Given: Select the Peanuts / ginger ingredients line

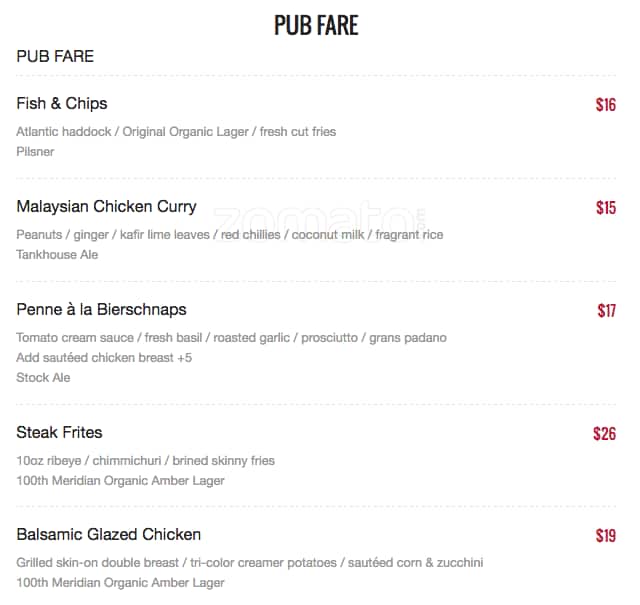Looking at the screenshot, I should [229, 235].
